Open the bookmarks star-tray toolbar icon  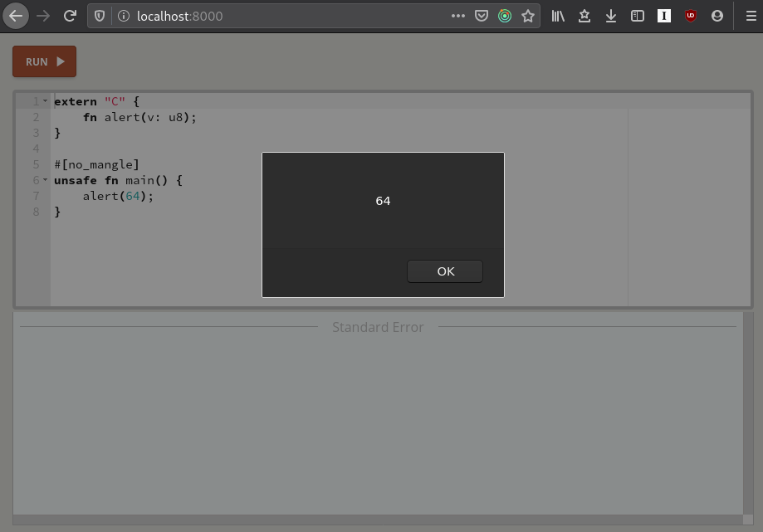click(584, 16)
